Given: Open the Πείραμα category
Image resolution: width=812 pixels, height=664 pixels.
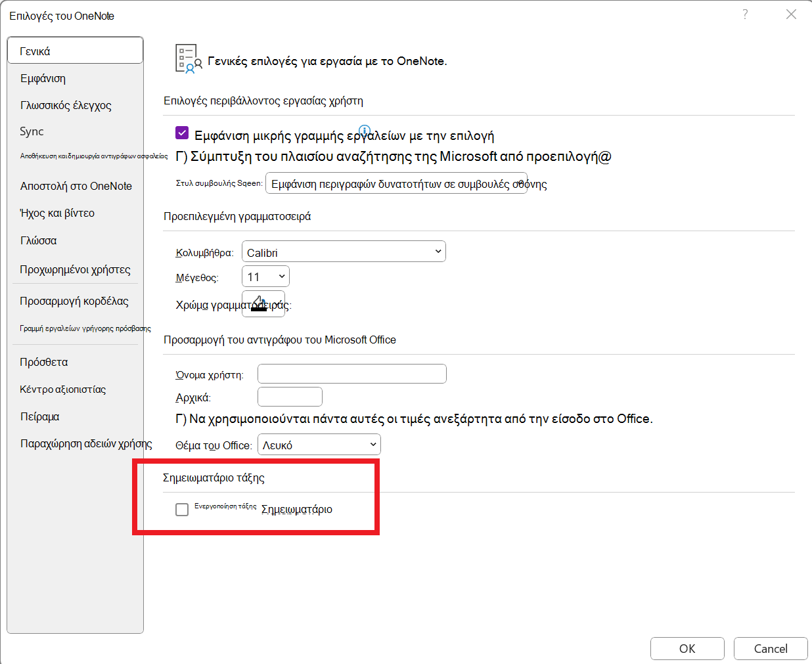Looking at the screenshot, I should (39, 416).
